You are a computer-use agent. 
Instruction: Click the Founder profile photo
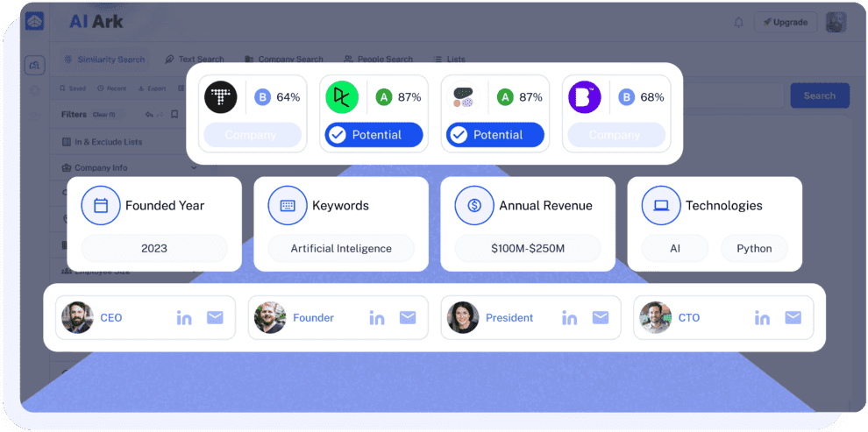(270, 317)
